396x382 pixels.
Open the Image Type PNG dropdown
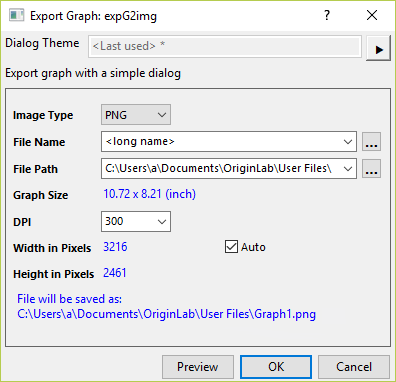[136, 115]
